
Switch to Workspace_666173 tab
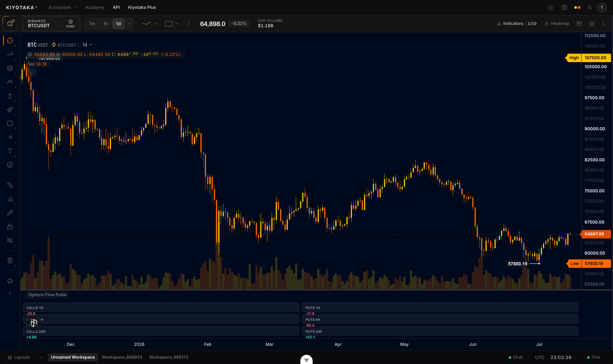168,357
